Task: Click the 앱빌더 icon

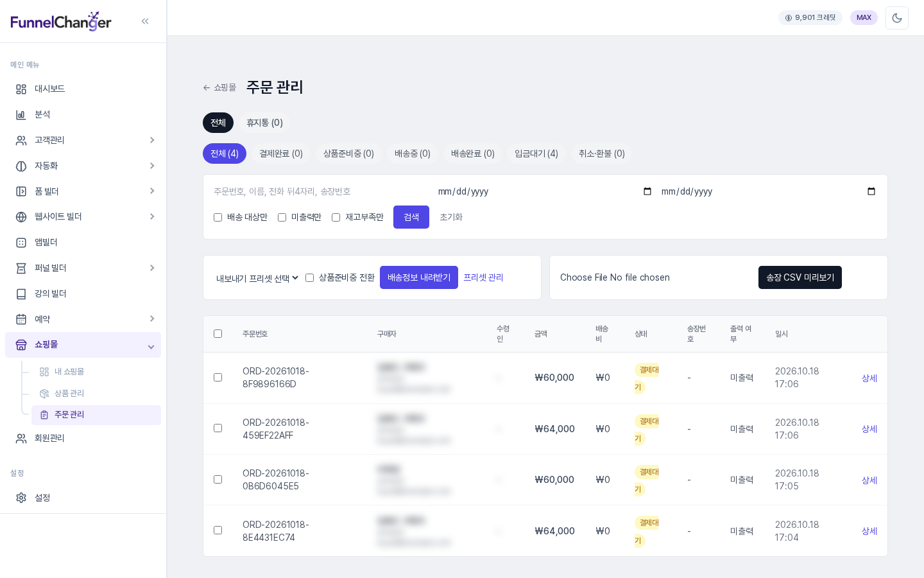Action: pyautogui.click(x=21, y=243)
